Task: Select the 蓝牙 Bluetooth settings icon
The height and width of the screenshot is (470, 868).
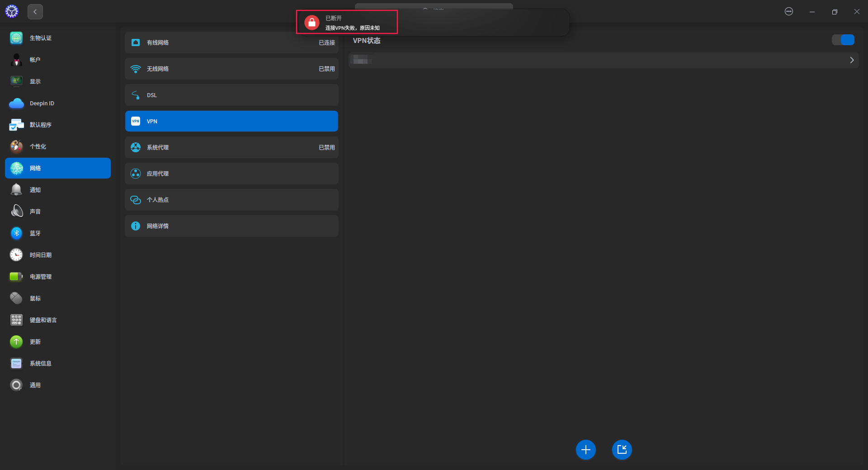Action: tap(16, 233)
